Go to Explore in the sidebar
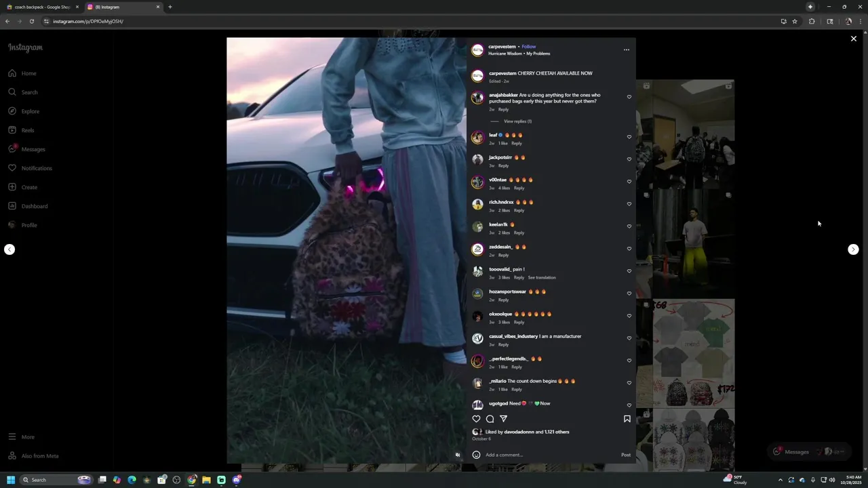Viewport: 868px width, 488px height. pyautogui.click(x=24, y=111)
